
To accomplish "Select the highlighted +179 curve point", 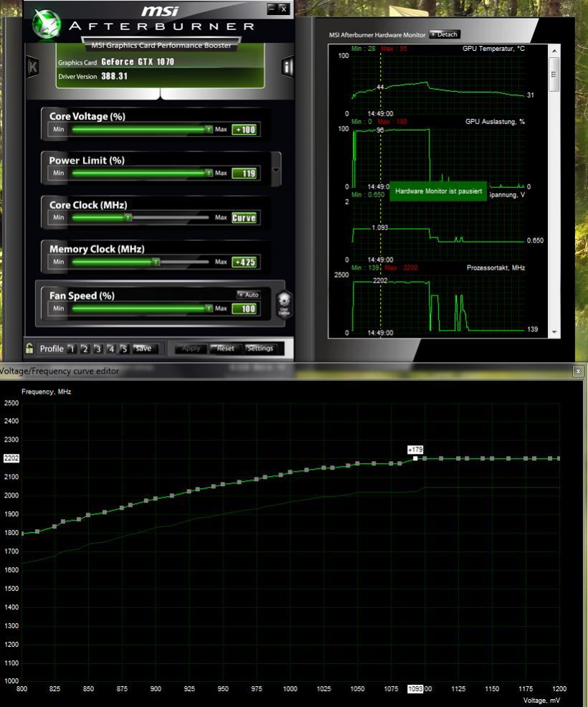I will point(415,459).
